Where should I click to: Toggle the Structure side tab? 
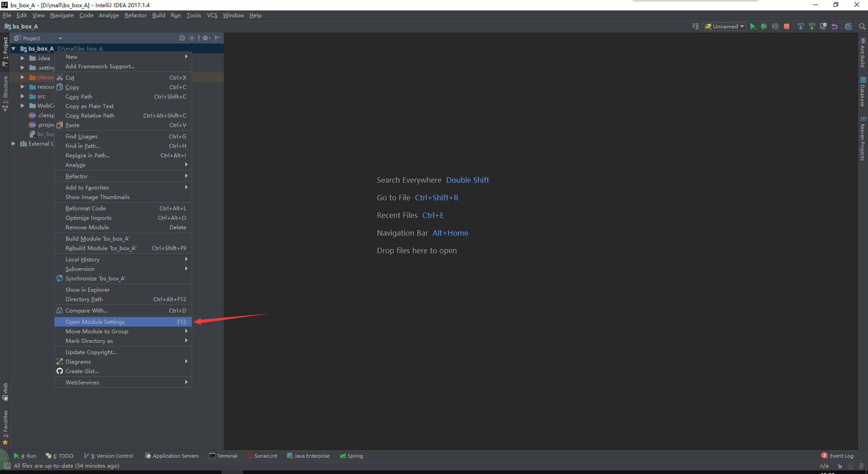[5, 93]
